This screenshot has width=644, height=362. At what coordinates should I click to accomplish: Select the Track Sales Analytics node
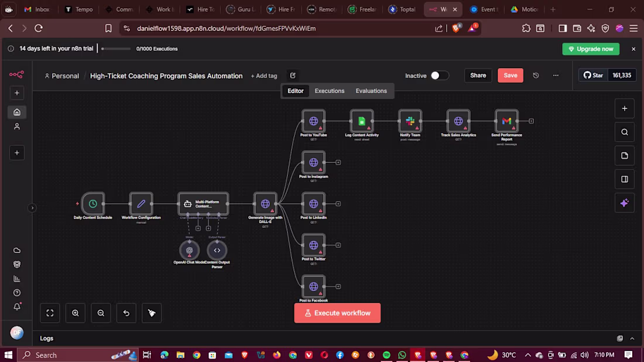[458, 121]
